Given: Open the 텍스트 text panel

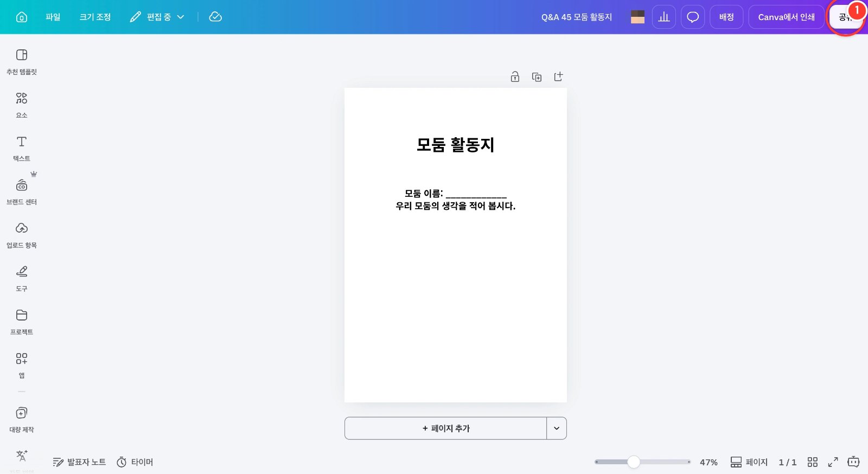Looking at the screenshot, I should (22, 149).
